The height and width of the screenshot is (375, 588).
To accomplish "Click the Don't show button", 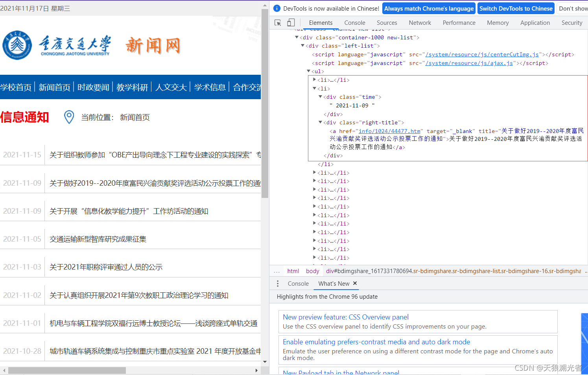I will pos(573,8).
